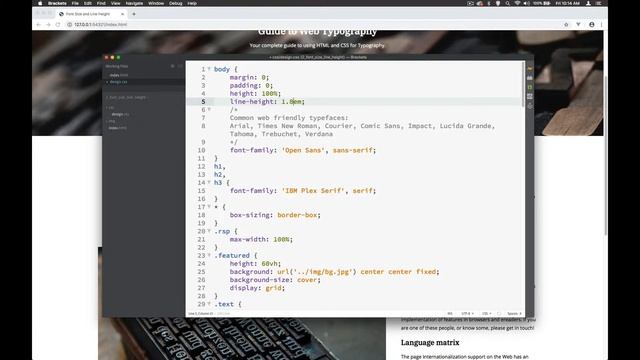Open Working Files settings gear icon
This screenshot has height=360, width=640.
point(173,66)
